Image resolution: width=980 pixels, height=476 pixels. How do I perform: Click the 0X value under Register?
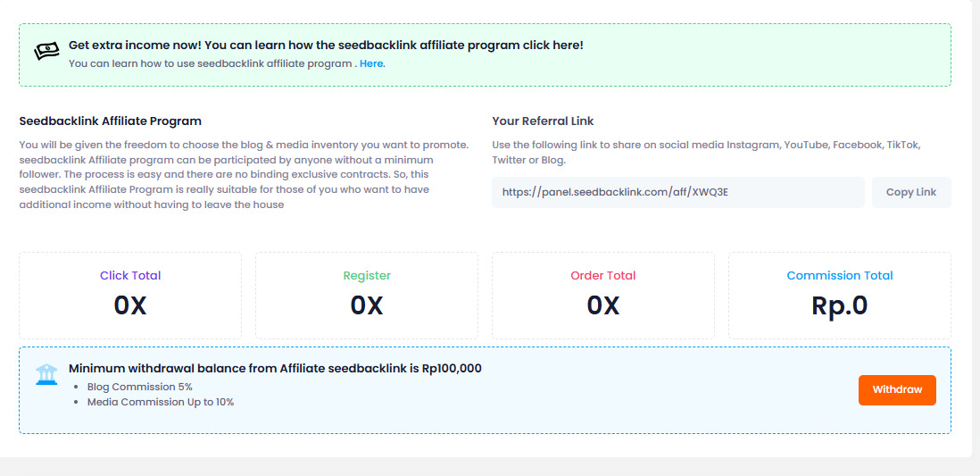pos(367,305)
